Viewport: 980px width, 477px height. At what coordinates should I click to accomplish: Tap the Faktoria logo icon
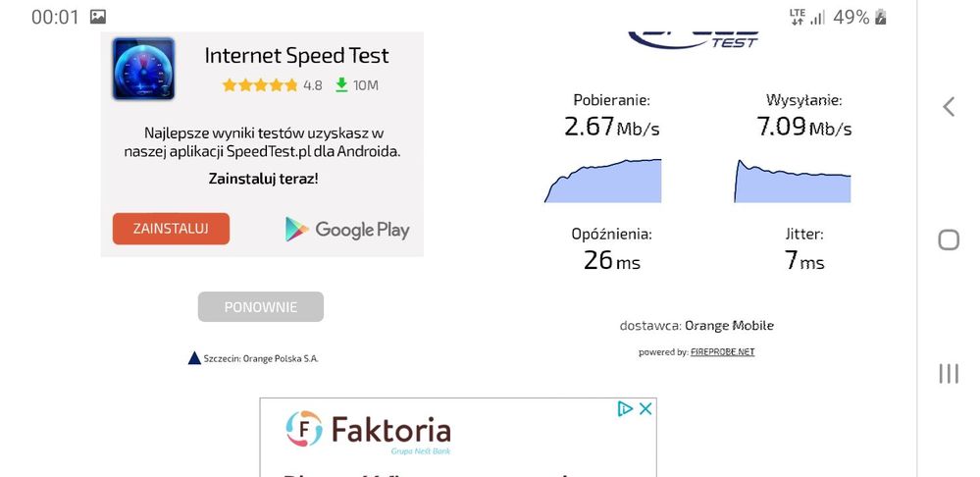point(304,429)
